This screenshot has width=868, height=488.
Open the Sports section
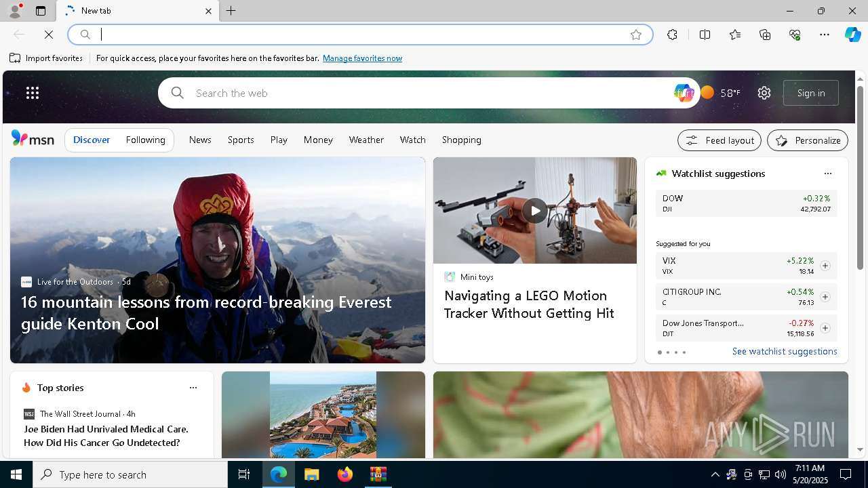[241, 140]
